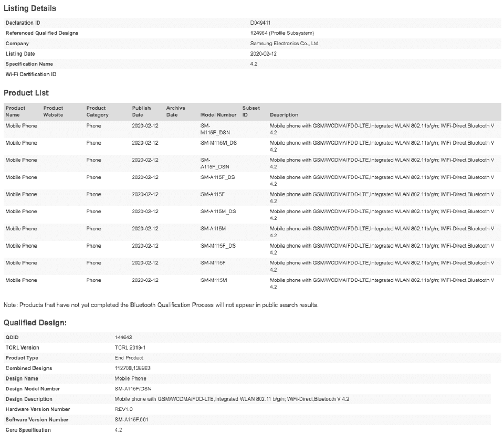Click the description text in SM-M115F_DS row
The height and width of the screenshot is (434, 504).
(382, 249)
